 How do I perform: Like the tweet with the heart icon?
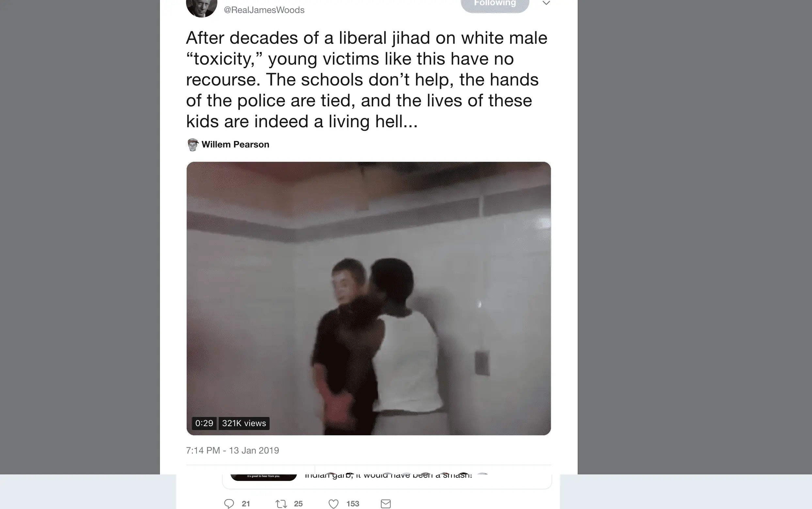click(x=333, y=503)
